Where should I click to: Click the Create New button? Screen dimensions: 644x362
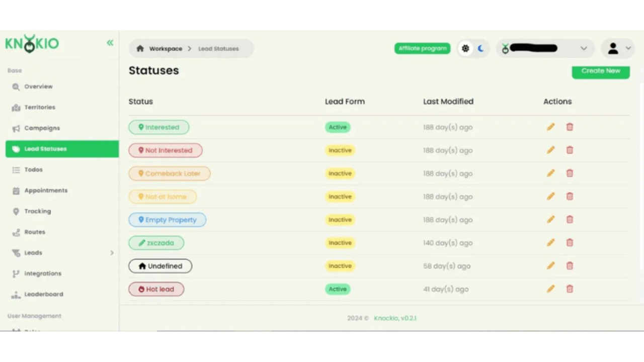click(x=601, y=71)
